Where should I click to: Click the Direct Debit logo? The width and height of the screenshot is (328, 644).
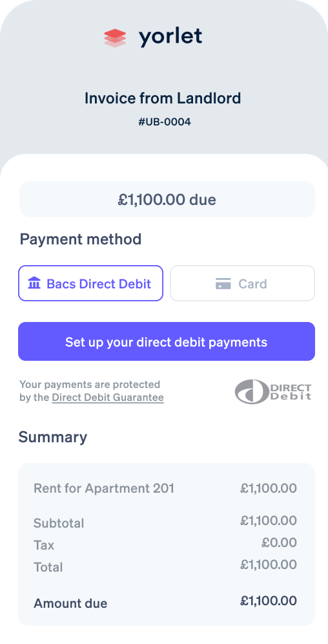[x=273, y=391]
